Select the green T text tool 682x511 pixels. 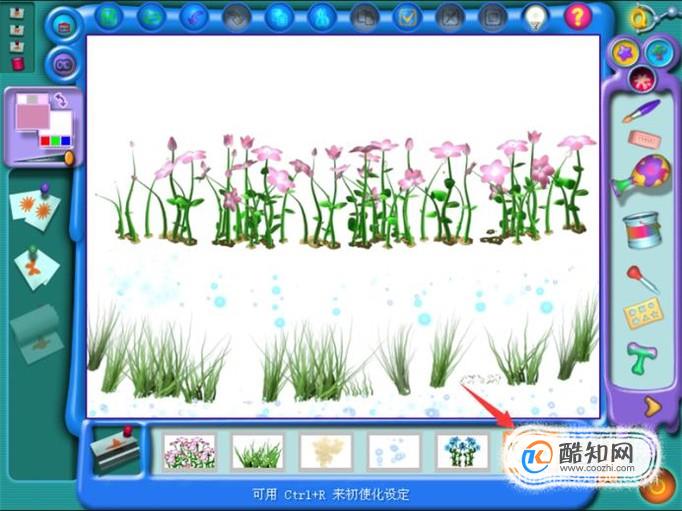(x=641, y=357)
